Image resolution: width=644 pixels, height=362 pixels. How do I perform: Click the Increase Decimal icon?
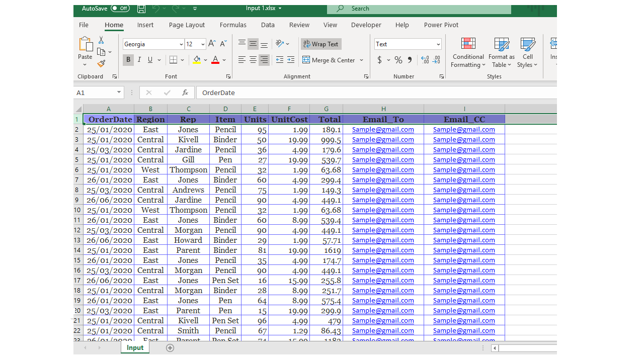point(425,60)
